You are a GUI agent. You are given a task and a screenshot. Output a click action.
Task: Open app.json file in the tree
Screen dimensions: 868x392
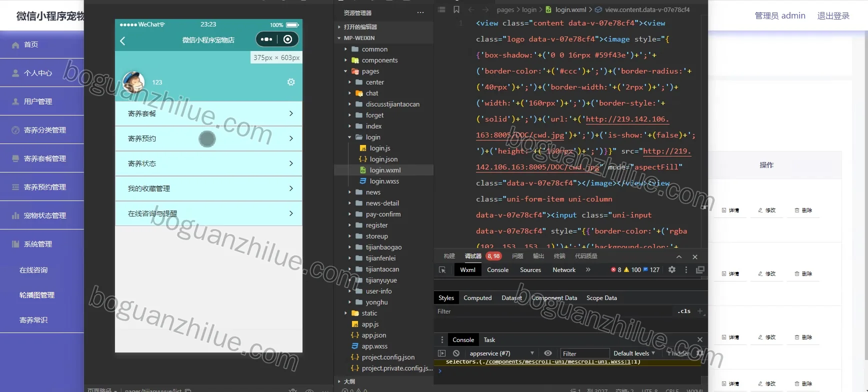[373, 335]
